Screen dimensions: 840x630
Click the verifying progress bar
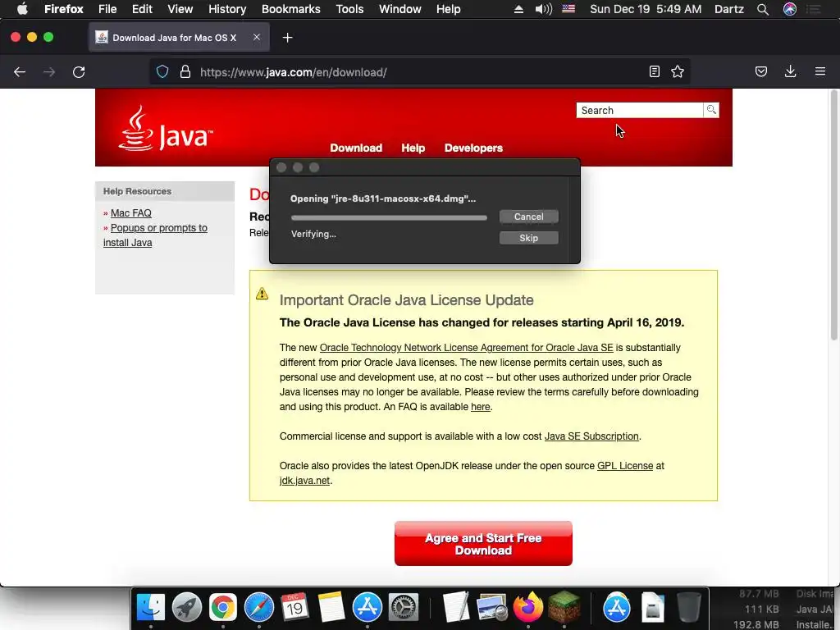(x=389, y=217)
